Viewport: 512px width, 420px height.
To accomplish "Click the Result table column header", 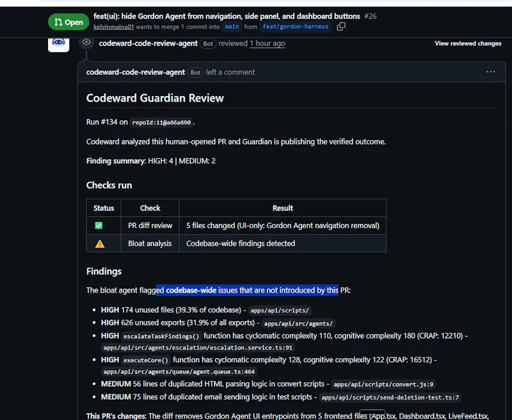I will click(x=282, y=208).
